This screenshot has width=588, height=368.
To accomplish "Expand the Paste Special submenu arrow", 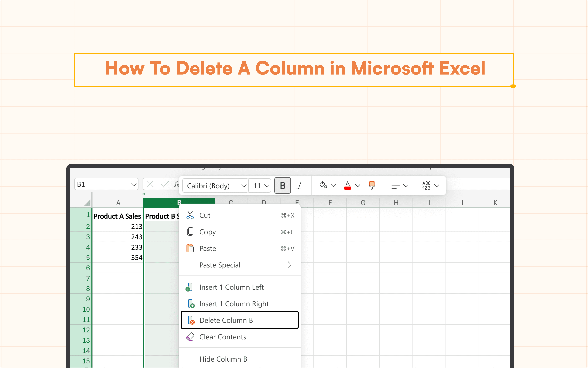I will 289,265.
